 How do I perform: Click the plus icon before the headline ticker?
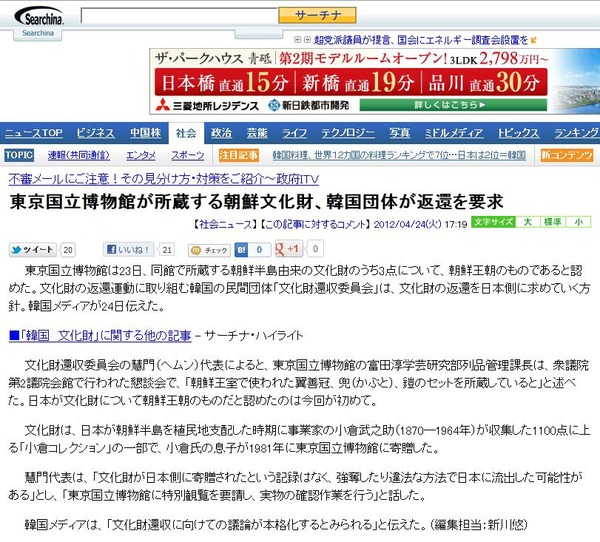[297, 39]
